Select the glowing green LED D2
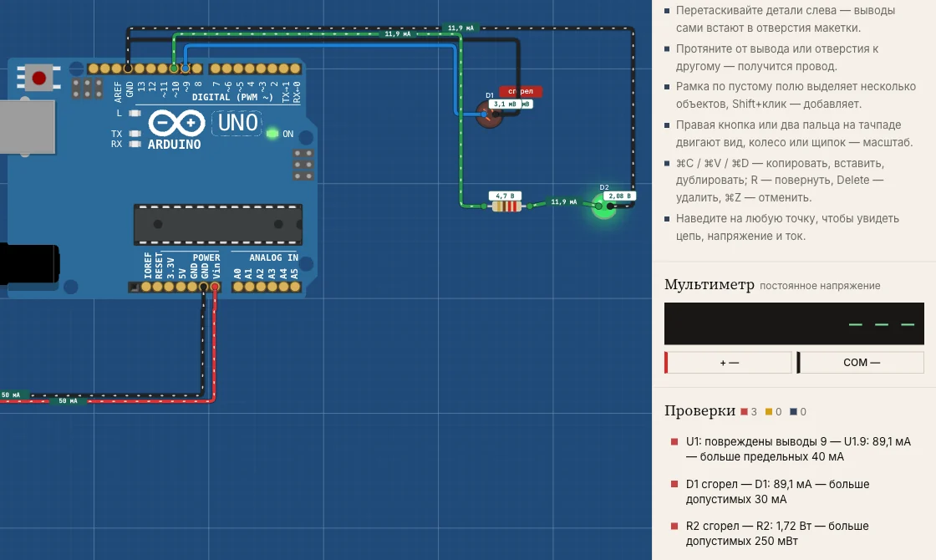Screen dimensions: 936x560 [603, 206]
